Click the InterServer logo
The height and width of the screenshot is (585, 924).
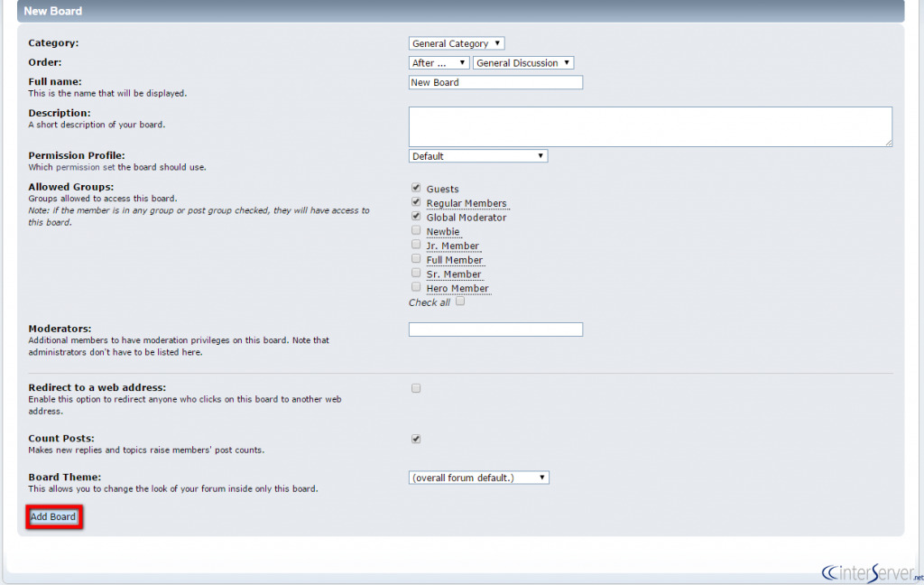click(x=873, y=572)
